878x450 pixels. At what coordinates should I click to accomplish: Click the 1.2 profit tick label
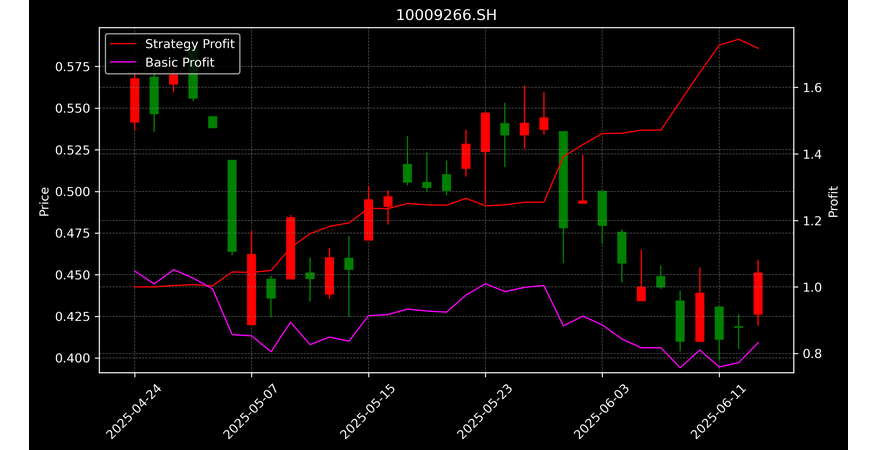pos(811,221)
